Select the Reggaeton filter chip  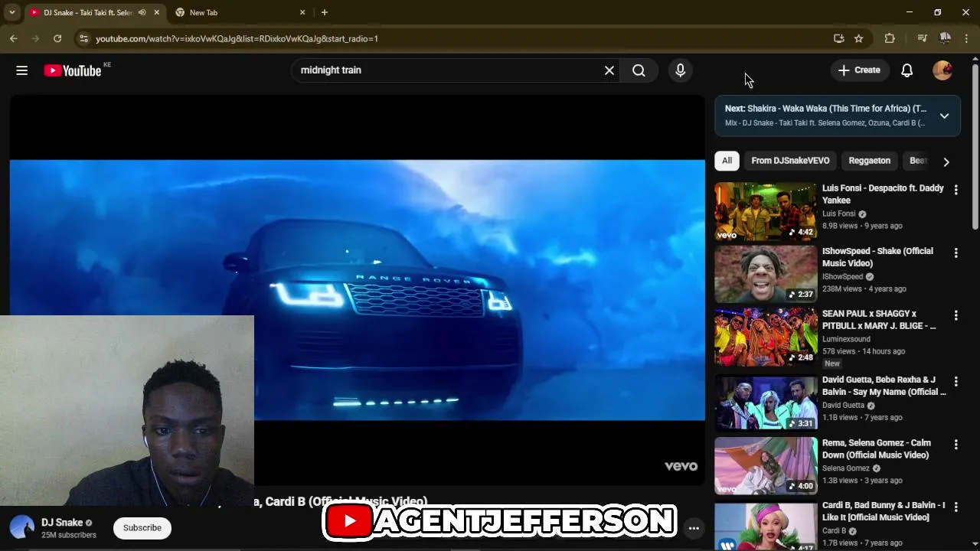coord(869,161)
